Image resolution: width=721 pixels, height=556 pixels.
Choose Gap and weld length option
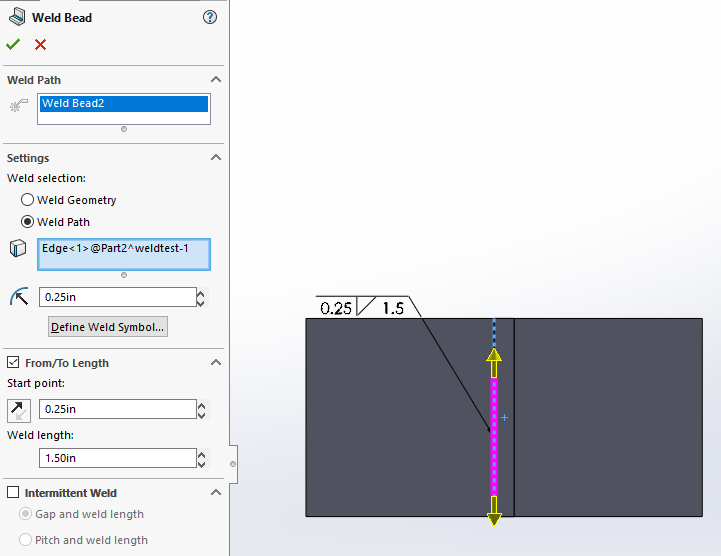(25, 514)
